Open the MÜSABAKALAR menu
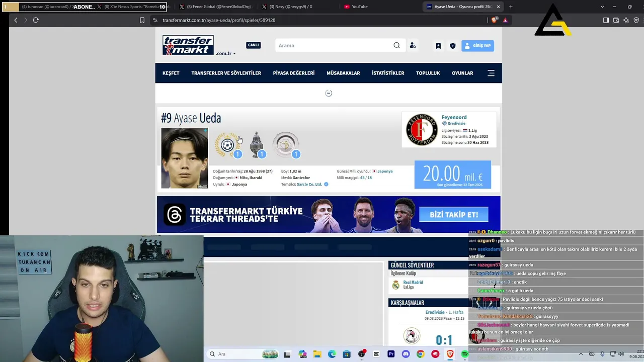The height and width of the screenshot is (362, 644). pos(343,73)
